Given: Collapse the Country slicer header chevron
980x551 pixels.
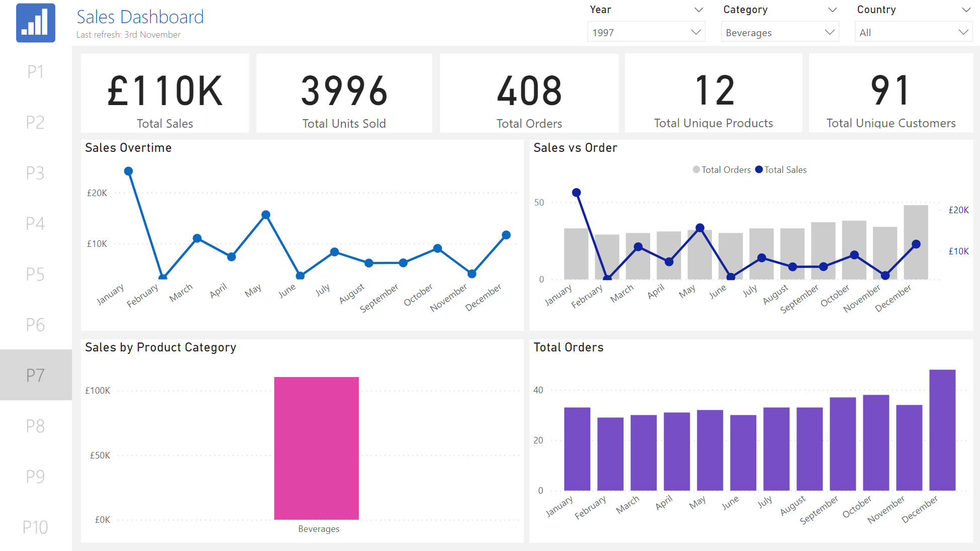Looking at the screenshot, I should tap(965, 10).
